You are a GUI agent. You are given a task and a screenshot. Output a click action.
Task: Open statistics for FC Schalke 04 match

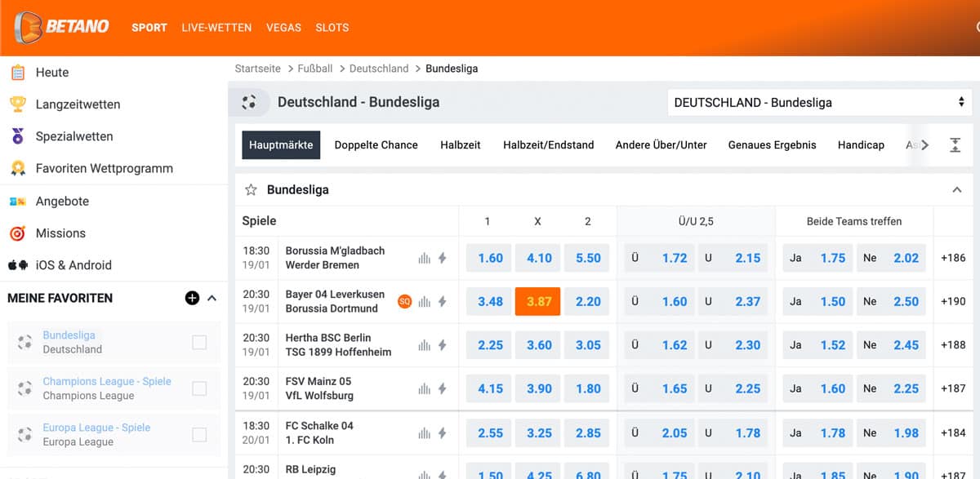point(424,433)
